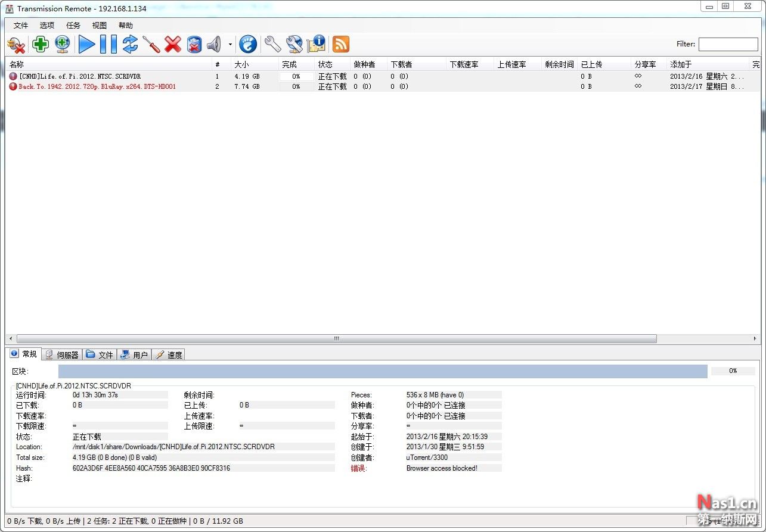This screenshot has width=766, height=532.
Task: Switch to the 文件 tab
Action: pos(100,355)
